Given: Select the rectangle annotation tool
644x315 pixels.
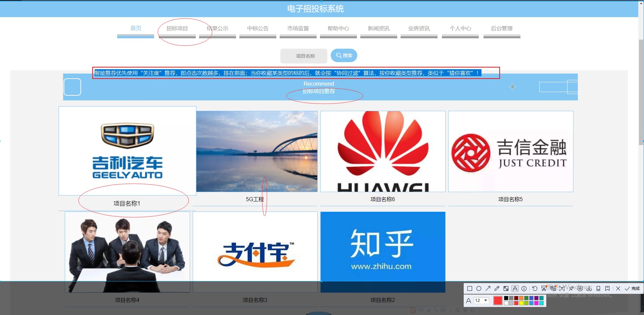Looking at the screenshot, I should 470,288.
